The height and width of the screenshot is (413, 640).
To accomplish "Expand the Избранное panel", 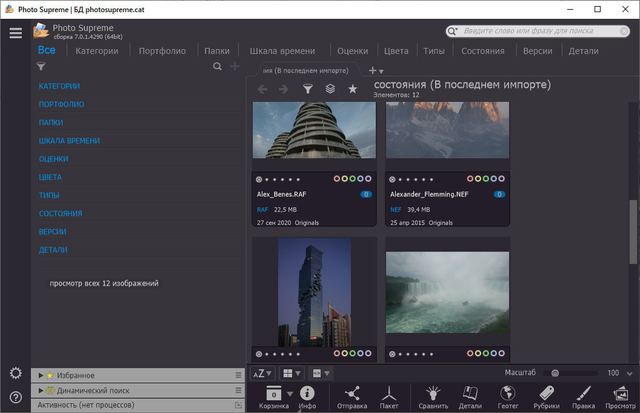I will [41, 375].
